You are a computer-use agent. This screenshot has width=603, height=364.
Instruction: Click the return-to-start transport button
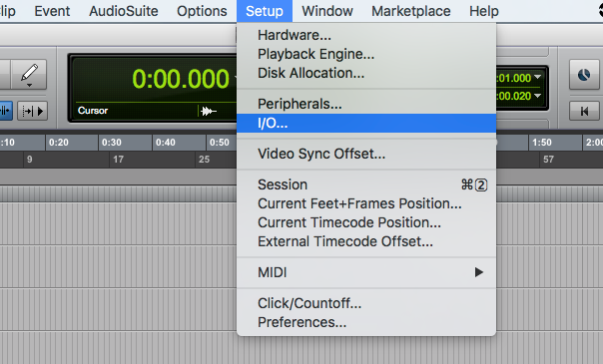click(584, 112)
